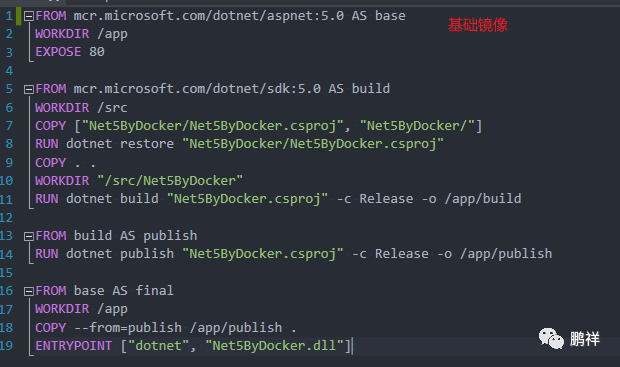Click COPY keyword on line 7

click(x=51, y=126)
